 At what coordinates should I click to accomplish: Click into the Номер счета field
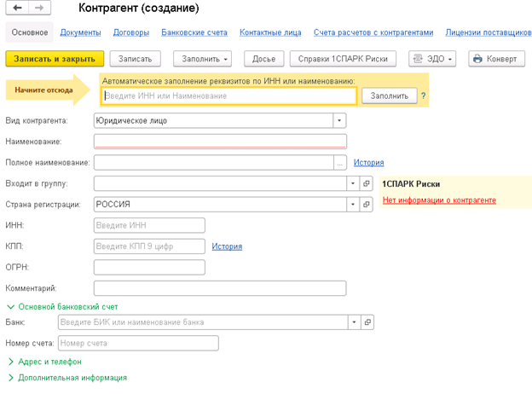click(x=138, y=343)
